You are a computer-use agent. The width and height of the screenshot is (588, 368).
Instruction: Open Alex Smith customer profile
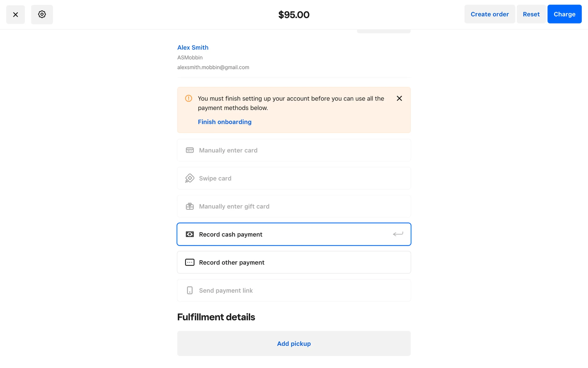193,48
